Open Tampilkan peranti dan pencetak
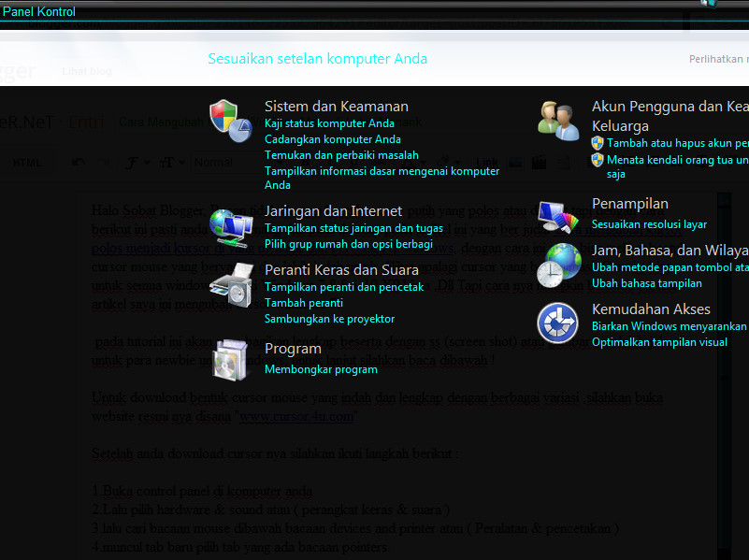Screen dimensions: 749x560 tap(344, 287)
